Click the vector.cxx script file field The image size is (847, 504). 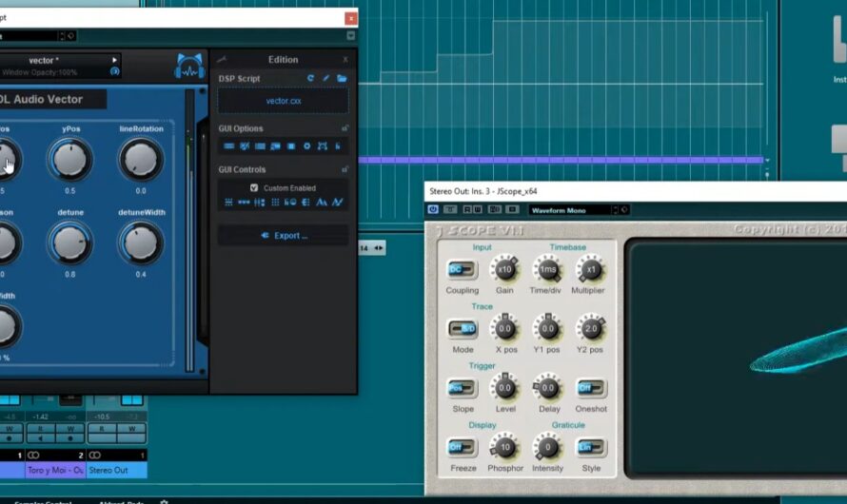(x=283, y=101)
